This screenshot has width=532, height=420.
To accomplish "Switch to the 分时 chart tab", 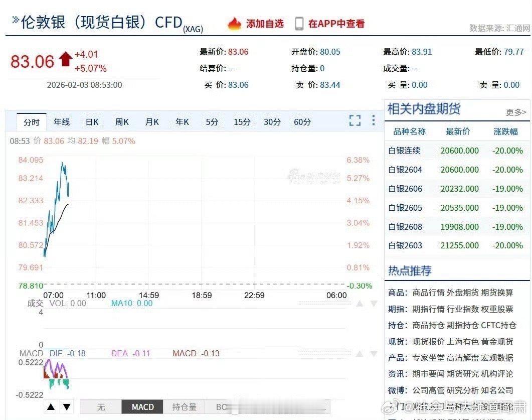I will (32, 122).
